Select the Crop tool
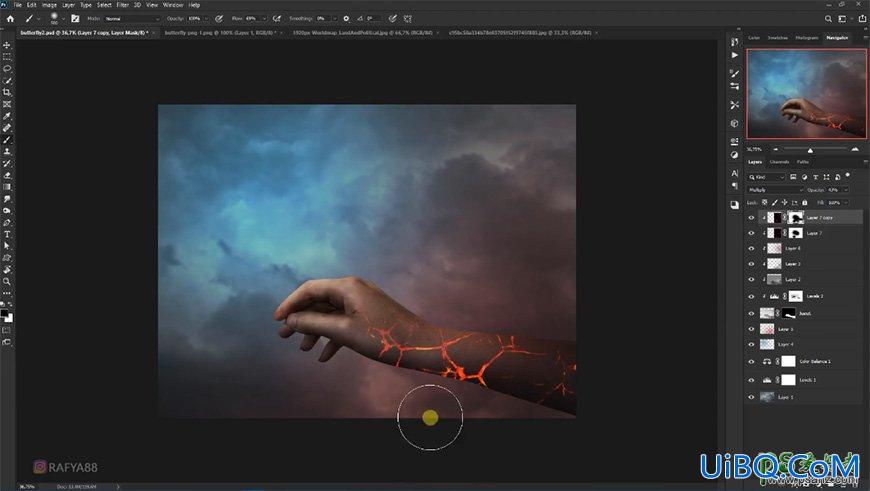 [7, 92]
